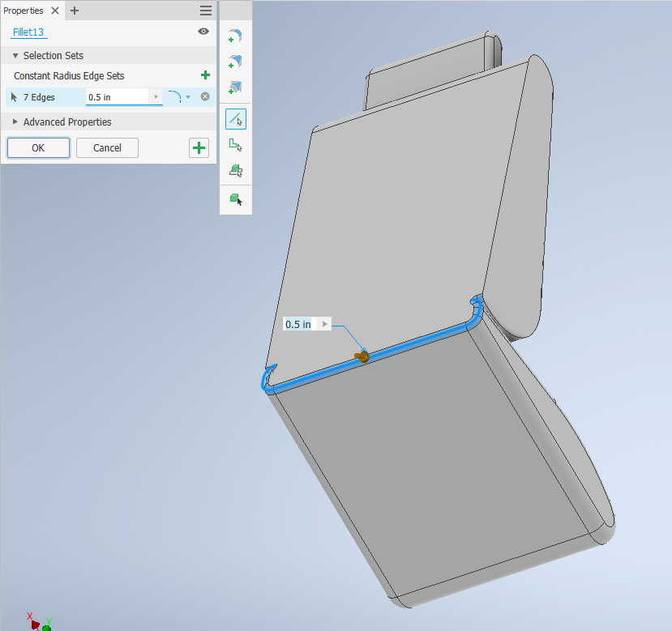Grab the orange fillet radius manipulator
The image size is (672, 631).
point(362,356)
